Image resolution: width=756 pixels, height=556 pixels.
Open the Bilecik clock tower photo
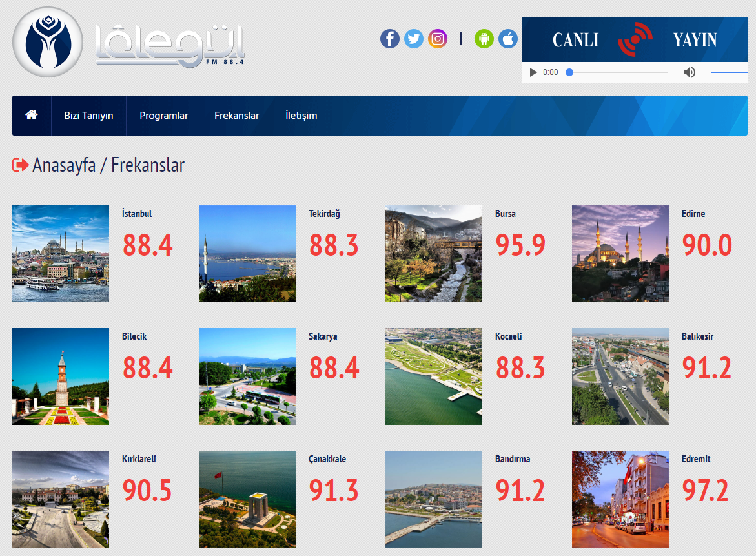[61, 376]
